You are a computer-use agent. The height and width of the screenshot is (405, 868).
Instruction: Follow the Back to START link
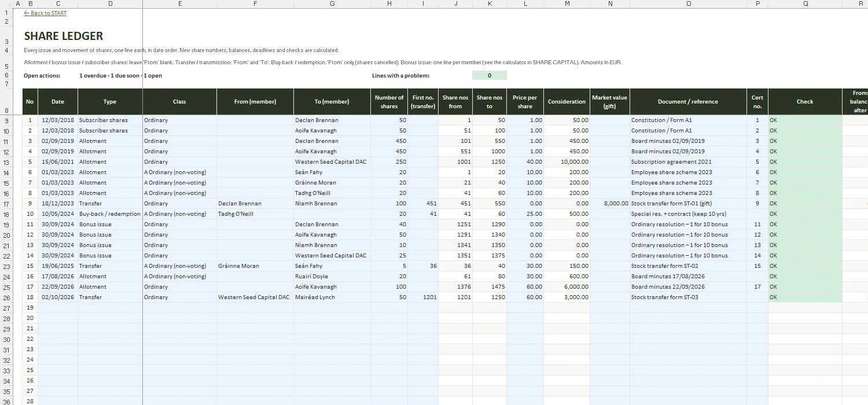click(x=45, y=13)
